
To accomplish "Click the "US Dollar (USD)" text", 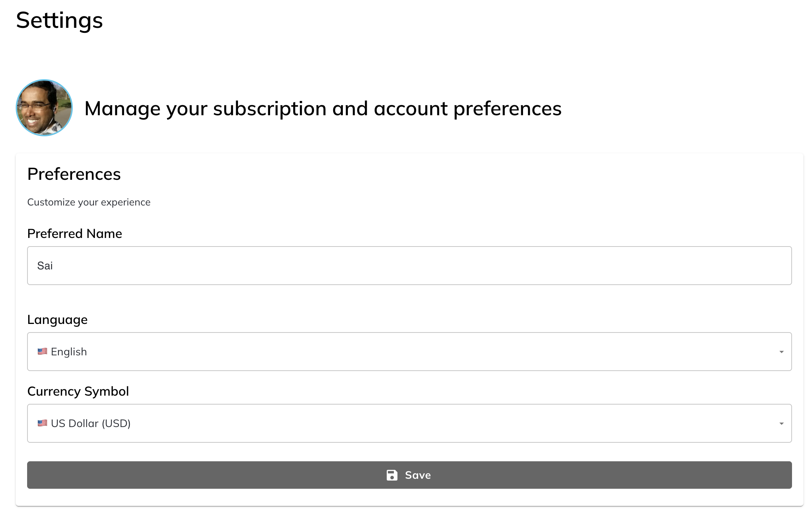I will tap(91, 423).
